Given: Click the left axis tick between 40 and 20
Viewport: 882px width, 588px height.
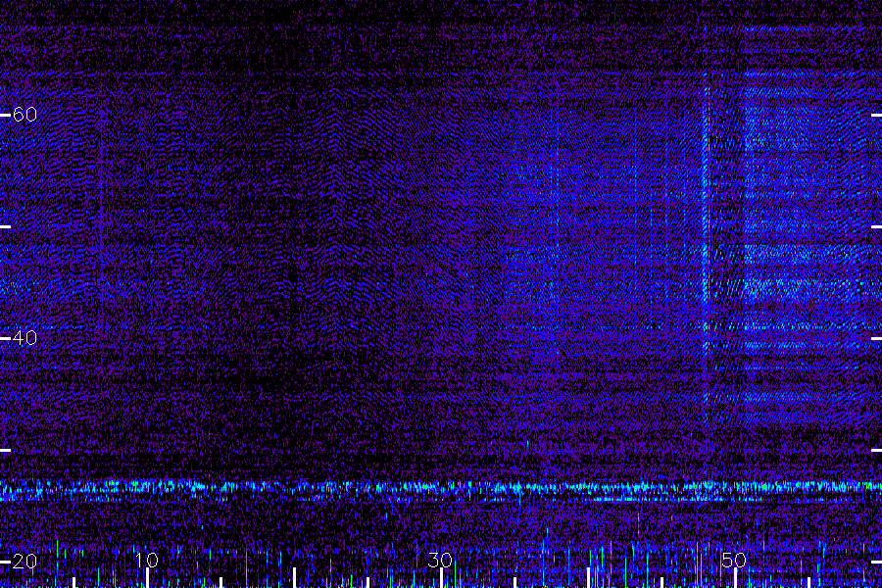Looking at the screenshot, I should pyautogui.click(x=5, y=450).
